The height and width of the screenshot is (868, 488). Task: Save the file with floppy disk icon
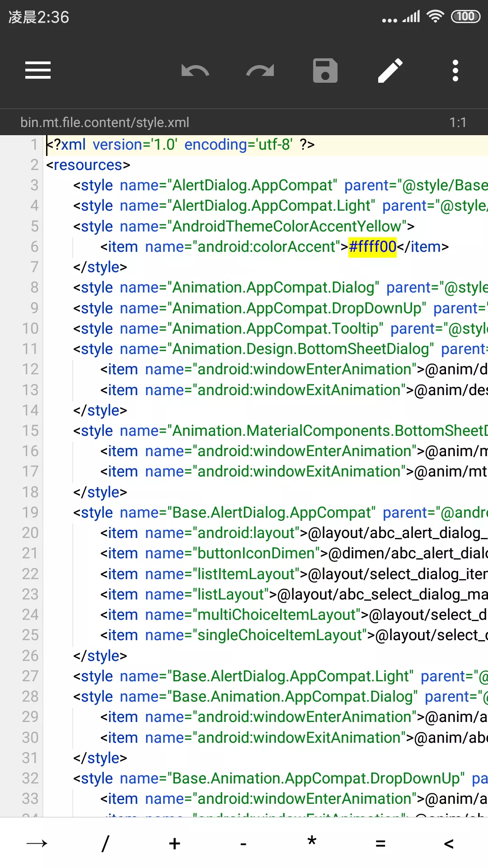coord(325,71)
